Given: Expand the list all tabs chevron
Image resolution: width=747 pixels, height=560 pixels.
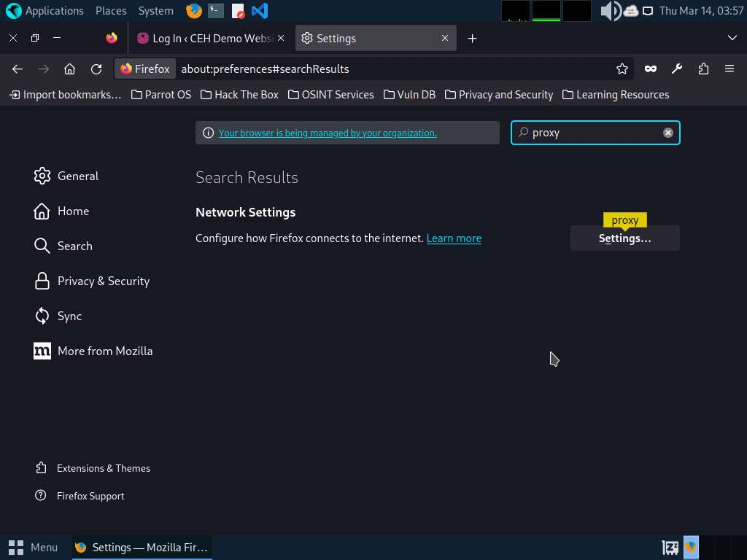Looking at the screenshot, I should tap(732, 38).
